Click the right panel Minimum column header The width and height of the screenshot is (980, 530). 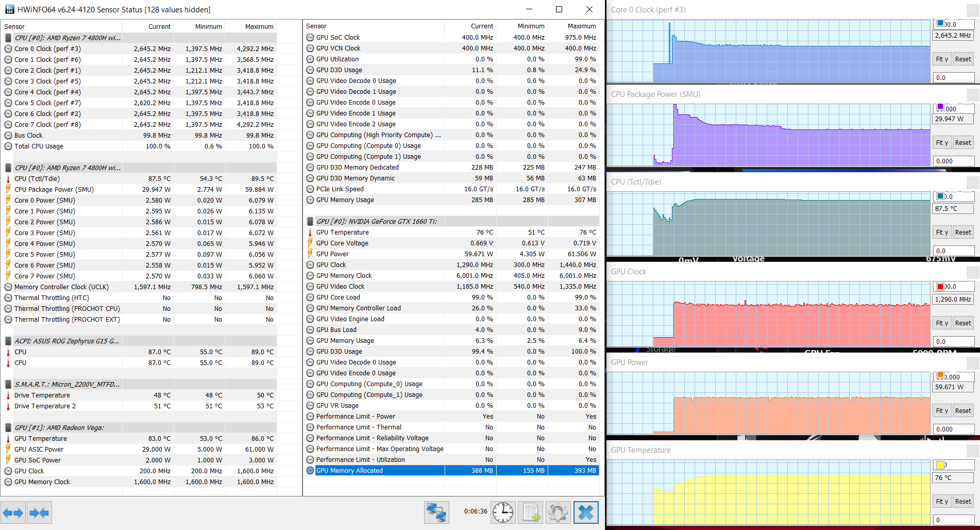click(522, 26)
